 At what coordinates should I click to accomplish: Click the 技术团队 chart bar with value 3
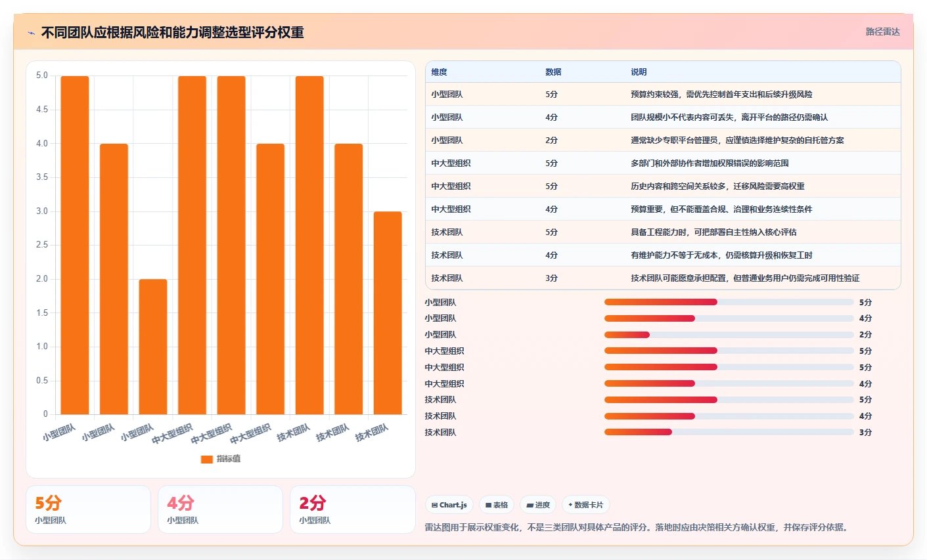click(388, 312)
